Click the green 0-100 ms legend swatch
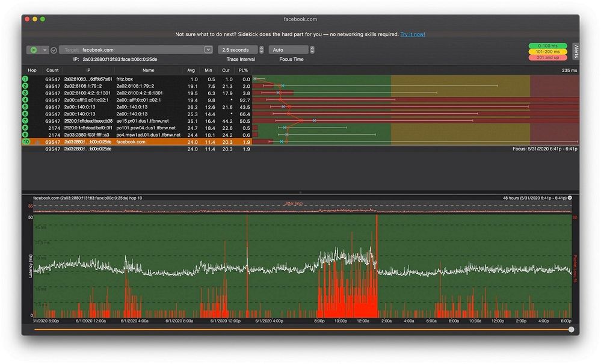The image size is (601, 364). (548, 45)
